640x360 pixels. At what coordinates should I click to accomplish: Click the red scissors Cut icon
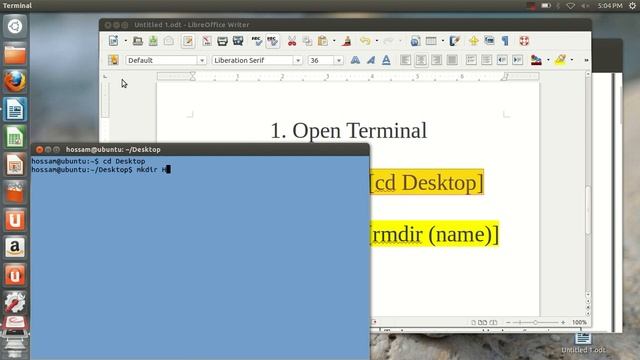[291, 41]
